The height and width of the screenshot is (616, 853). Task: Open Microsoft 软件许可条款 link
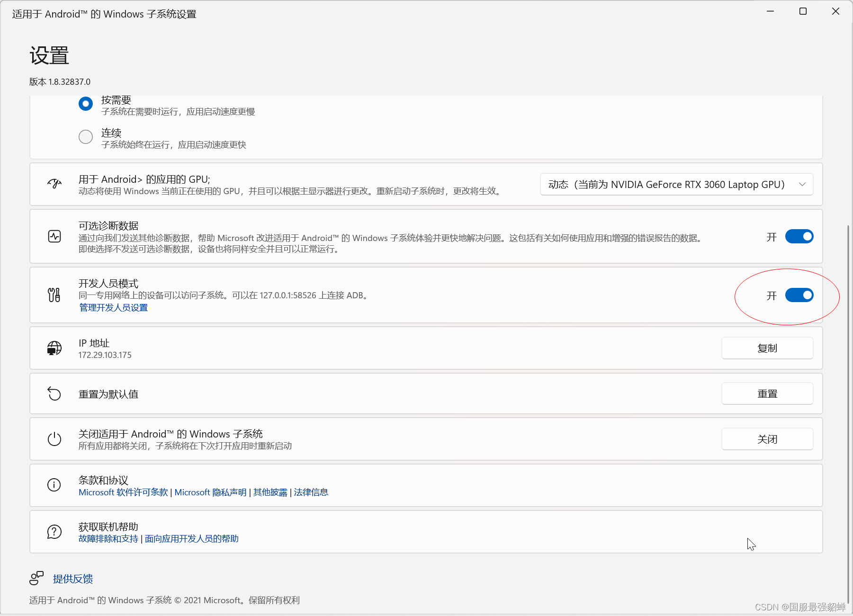click(123, 492)
